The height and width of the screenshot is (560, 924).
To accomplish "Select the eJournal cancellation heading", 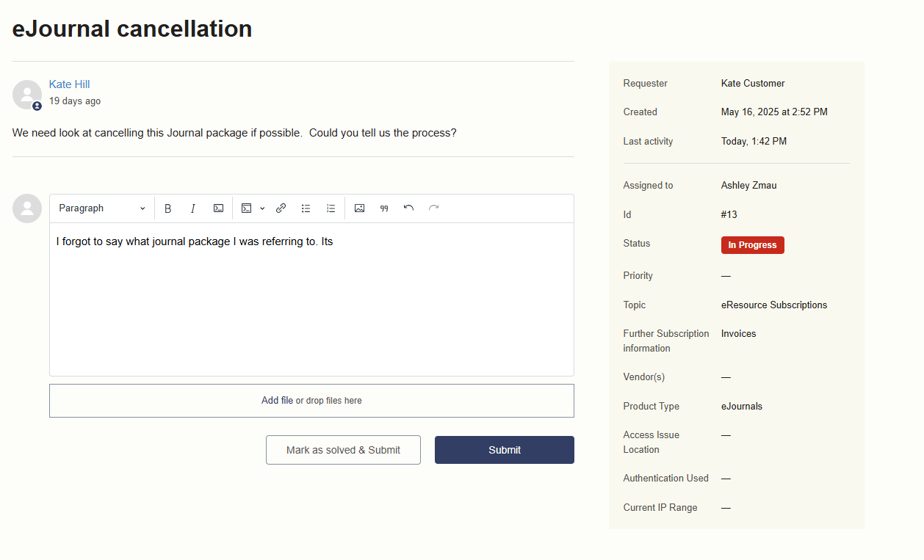I will coord(132,29).
